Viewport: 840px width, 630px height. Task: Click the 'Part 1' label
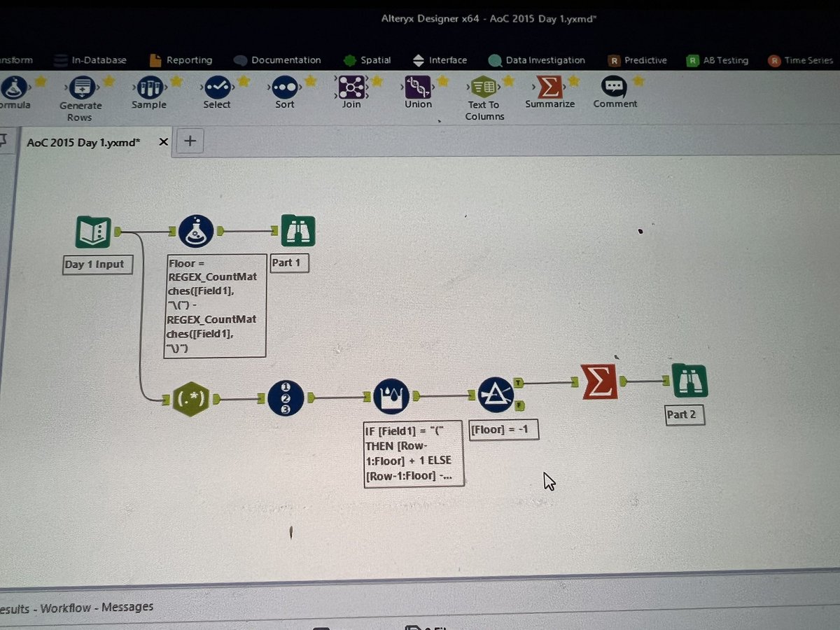pos(289,262)
